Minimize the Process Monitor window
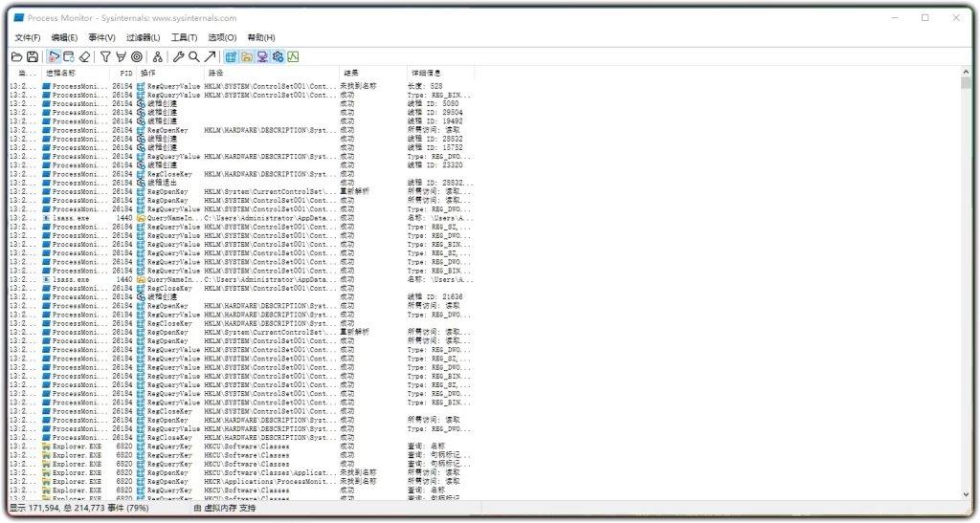This screenshot has width=980, height=523. [895, 18]
